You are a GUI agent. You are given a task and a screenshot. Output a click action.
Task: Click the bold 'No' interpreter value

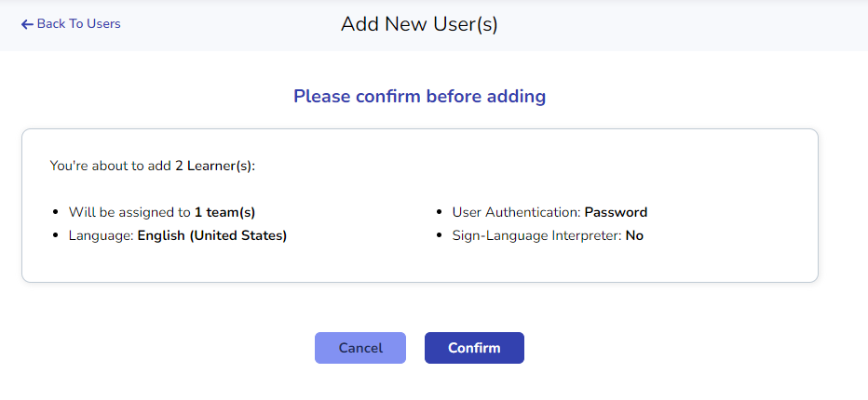click(634, 235)
